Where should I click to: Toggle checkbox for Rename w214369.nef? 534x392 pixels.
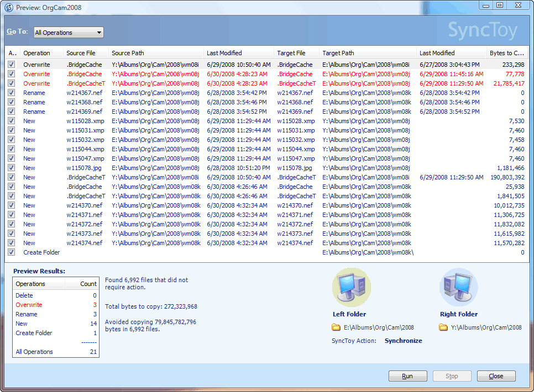pos(12,112)
